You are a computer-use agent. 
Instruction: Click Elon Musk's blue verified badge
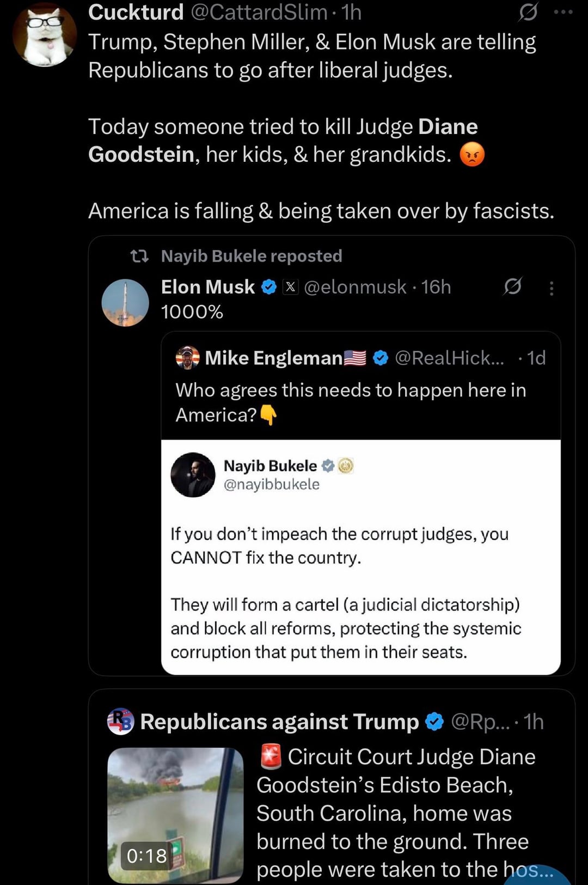269,287
